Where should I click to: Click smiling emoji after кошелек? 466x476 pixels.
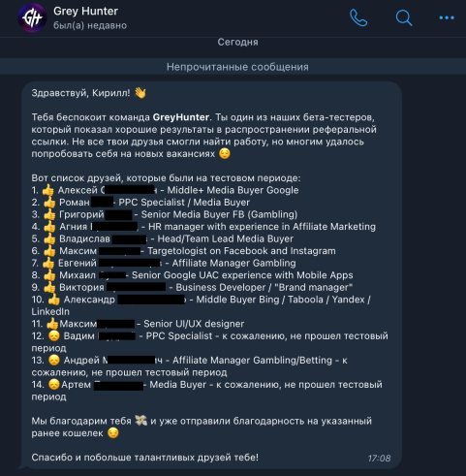point(112,433)
